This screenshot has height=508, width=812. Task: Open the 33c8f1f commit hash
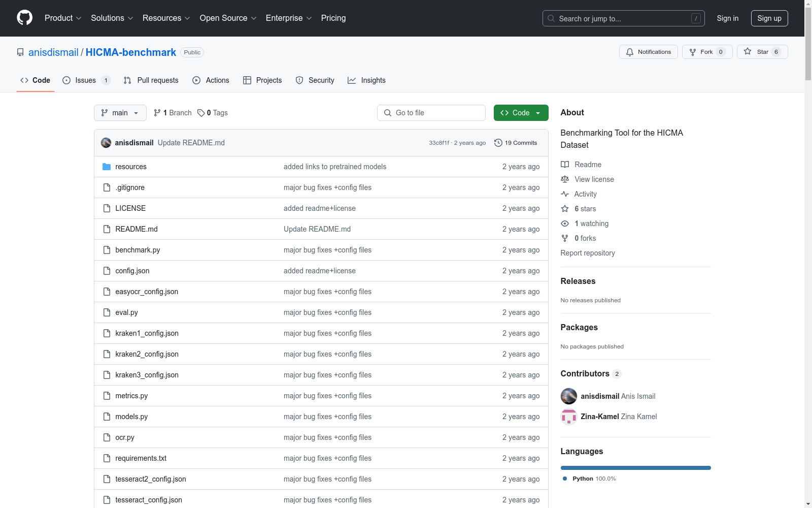tap(439, 143)
